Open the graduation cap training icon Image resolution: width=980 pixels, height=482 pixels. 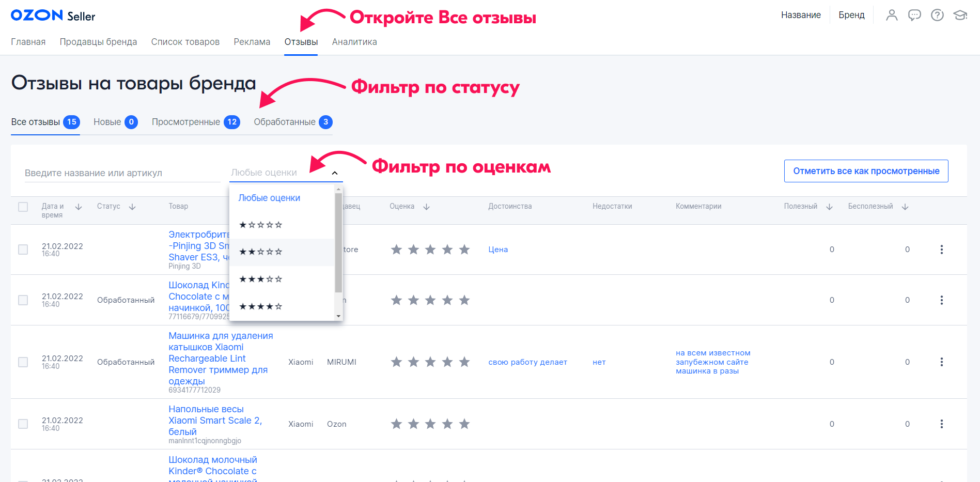(960, 15)
